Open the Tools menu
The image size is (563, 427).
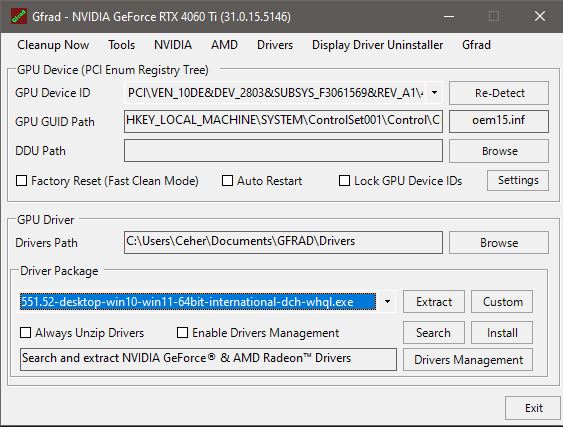tap(122, 45)
